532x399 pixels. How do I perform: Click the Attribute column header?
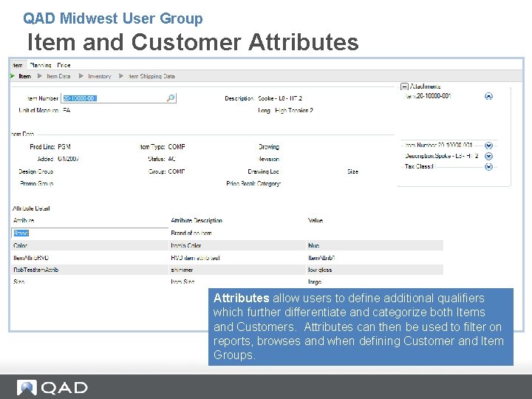click(x=24, y=220)
